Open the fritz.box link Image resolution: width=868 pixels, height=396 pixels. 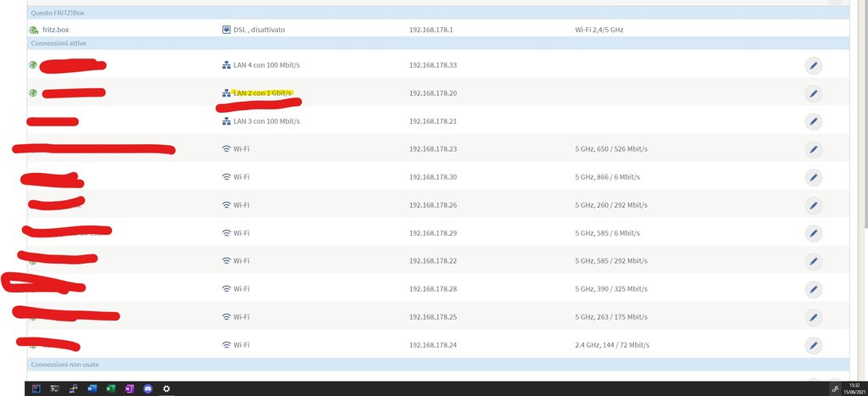pos(56,30)
